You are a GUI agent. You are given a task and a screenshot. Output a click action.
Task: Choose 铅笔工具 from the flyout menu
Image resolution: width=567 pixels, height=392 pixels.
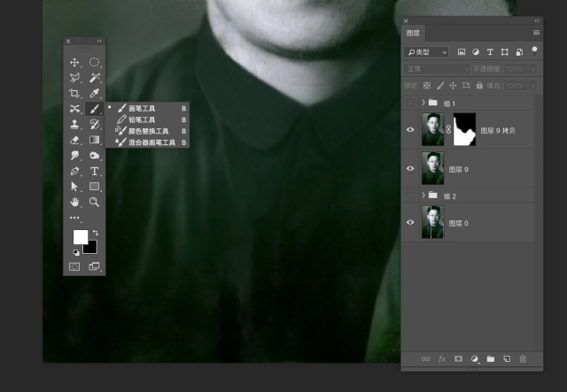click(142, 119)
